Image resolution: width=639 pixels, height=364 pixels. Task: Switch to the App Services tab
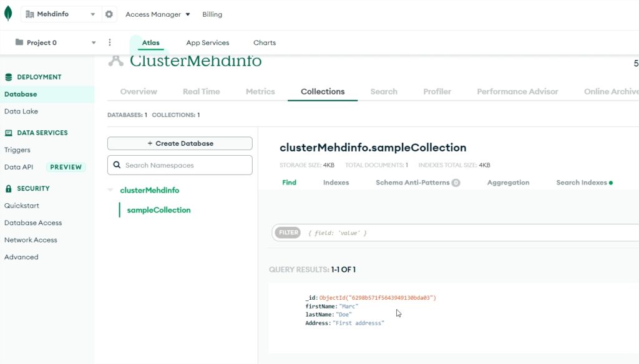tap(207, 42)
